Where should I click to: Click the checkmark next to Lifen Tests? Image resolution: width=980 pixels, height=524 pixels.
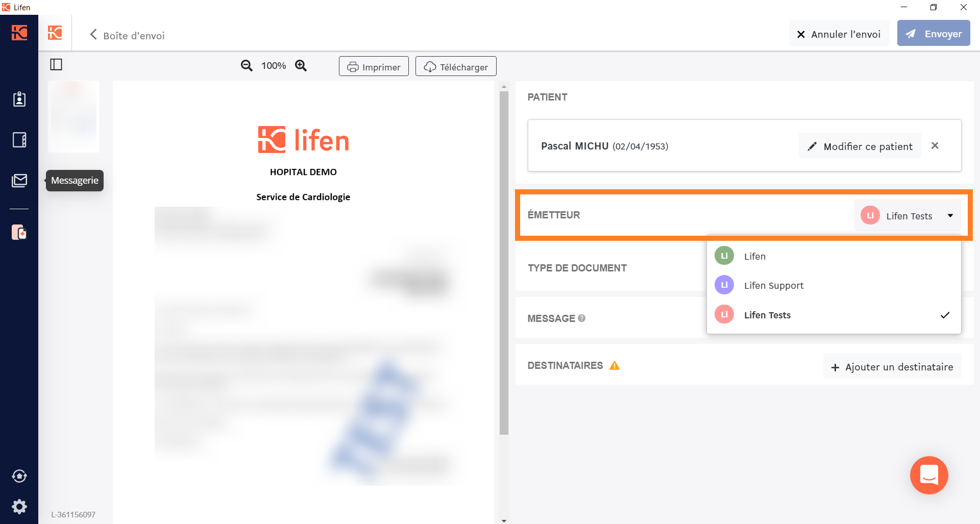945,315
